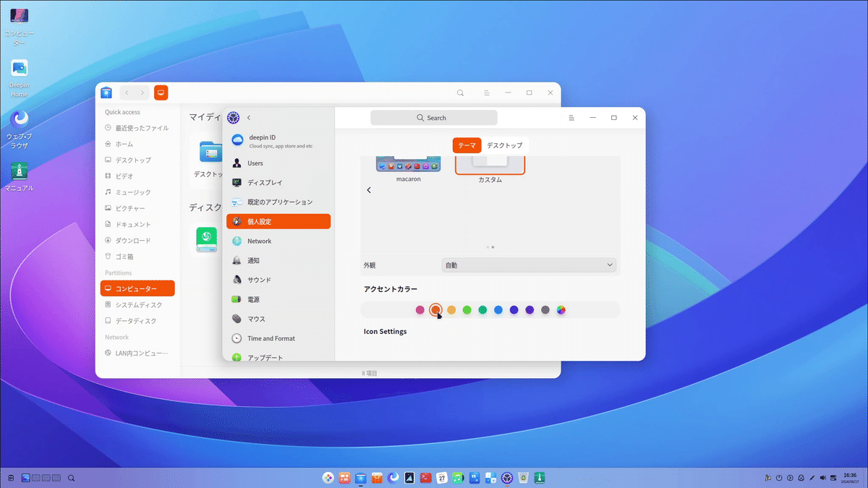
Task: Select システムディスク in the sidebar
Action: [137, 304]
